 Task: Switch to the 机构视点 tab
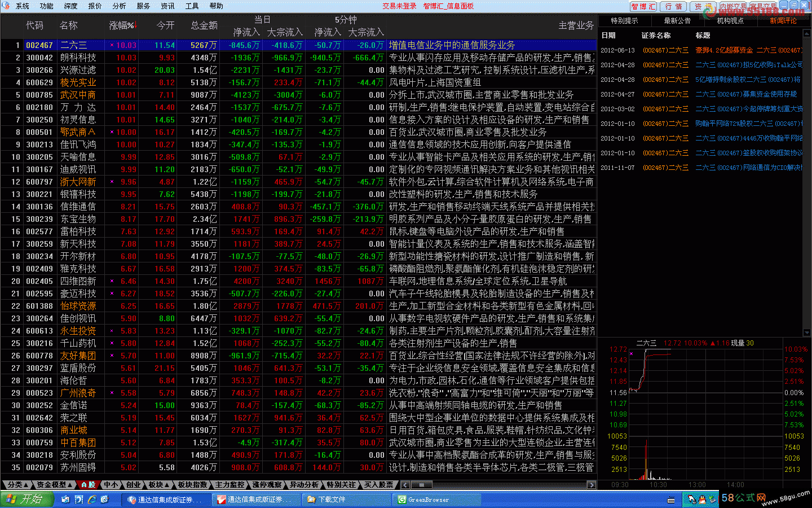730,21
